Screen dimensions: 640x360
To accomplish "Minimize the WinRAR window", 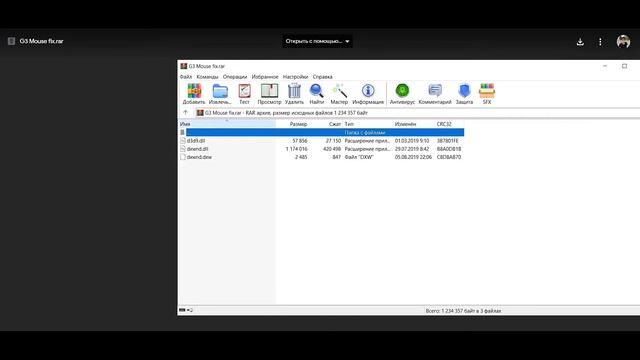I will tap(605, 66).
